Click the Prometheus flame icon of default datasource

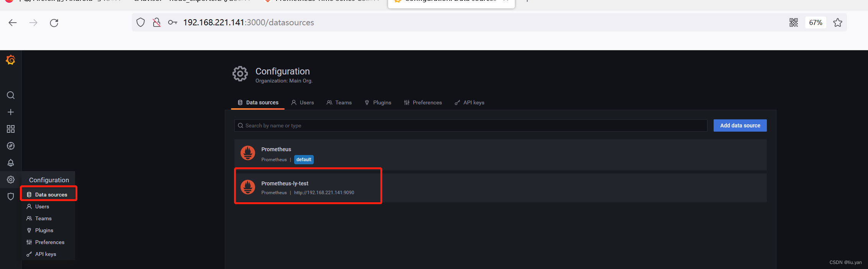(248, 153)
